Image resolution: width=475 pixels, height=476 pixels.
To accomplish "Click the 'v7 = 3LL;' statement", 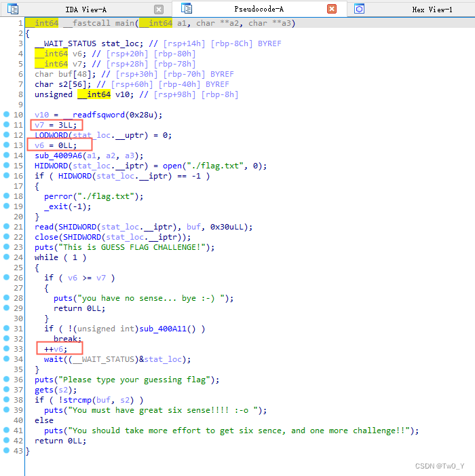I will point(56,125).
